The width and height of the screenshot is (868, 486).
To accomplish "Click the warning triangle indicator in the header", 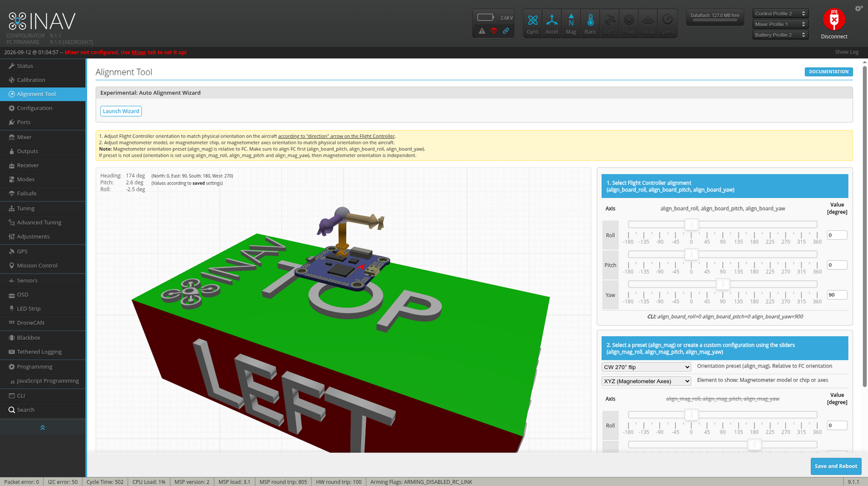I will pyautogui.click(x=481, y=31).
